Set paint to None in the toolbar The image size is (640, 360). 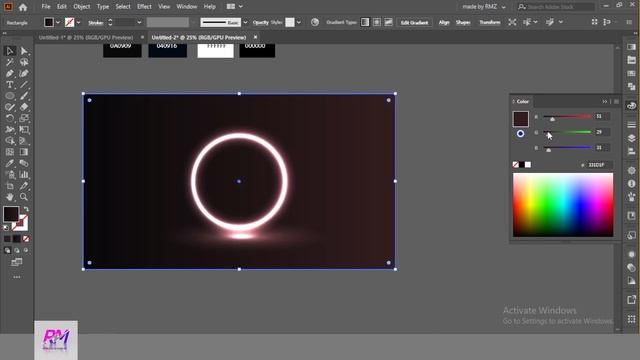tap(26, 239)
